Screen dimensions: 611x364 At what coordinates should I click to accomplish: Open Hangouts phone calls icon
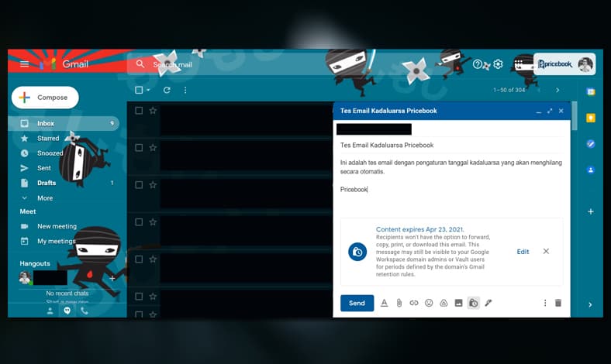[85, 311]
